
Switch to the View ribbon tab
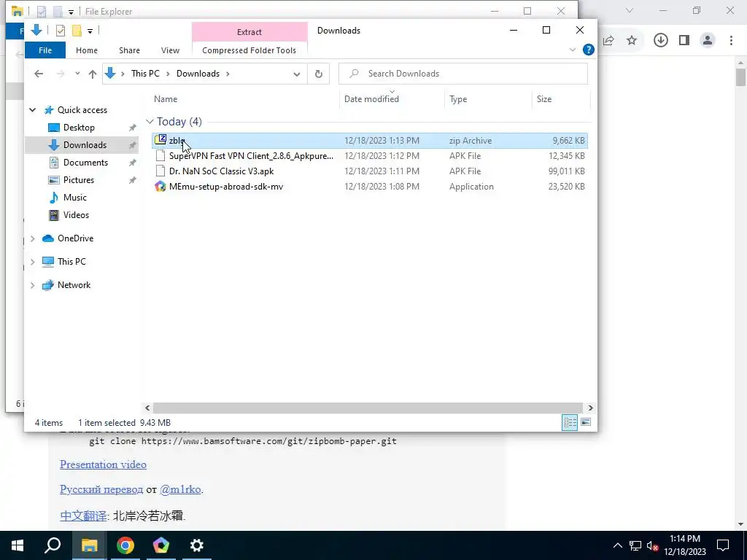click(x=170, y=50)
